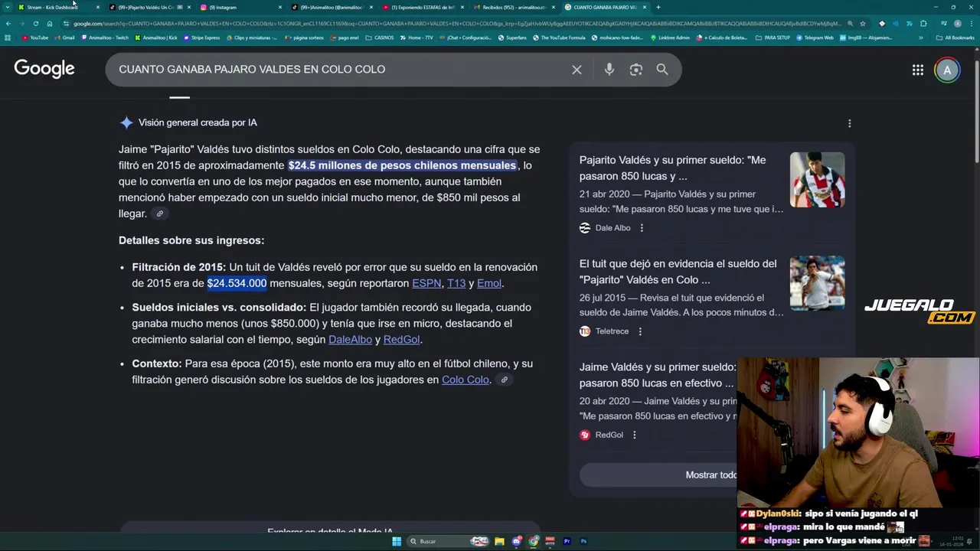Open Discord from the taskbar
The image size is (980, 551).
517,541
